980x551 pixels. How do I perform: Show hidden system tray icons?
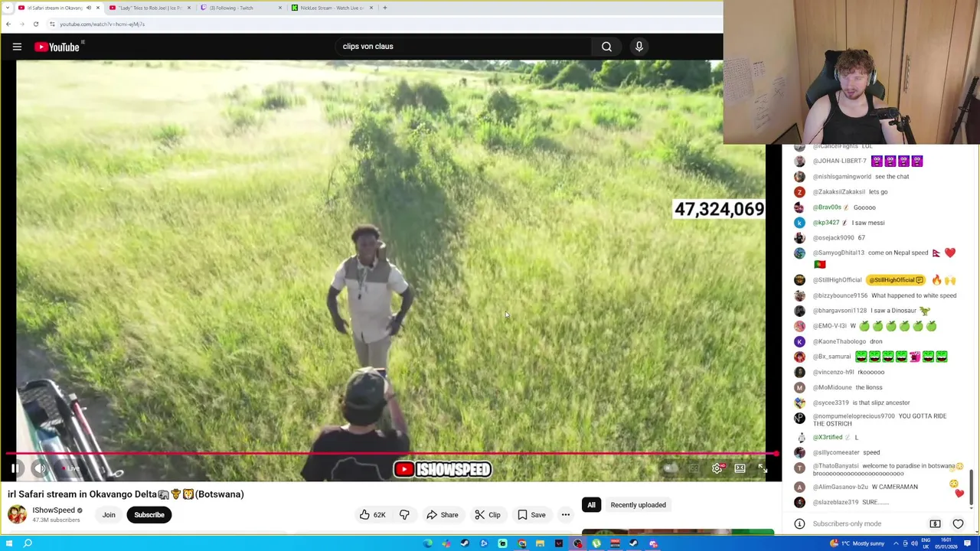896,543
